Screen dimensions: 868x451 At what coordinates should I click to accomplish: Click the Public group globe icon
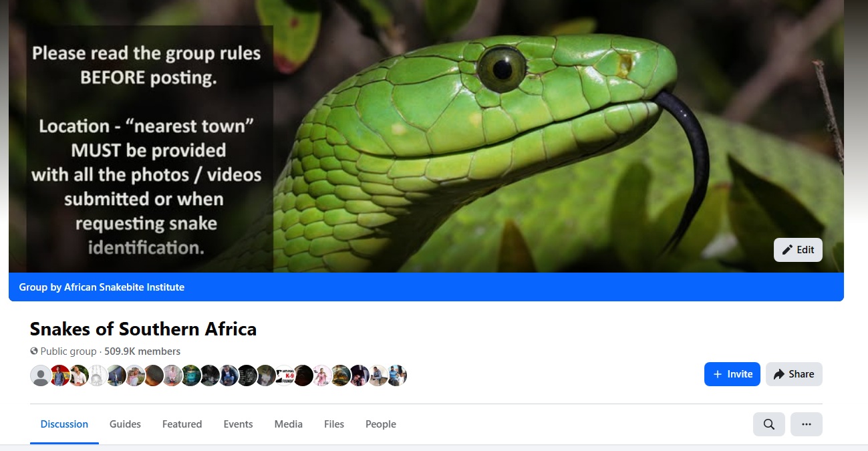coord(34,351)
